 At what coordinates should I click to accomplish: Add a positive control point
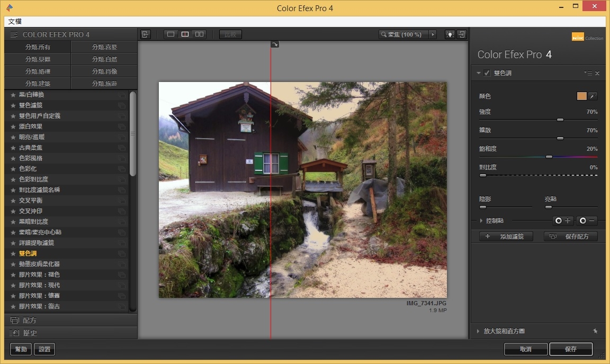coord(562,221)
